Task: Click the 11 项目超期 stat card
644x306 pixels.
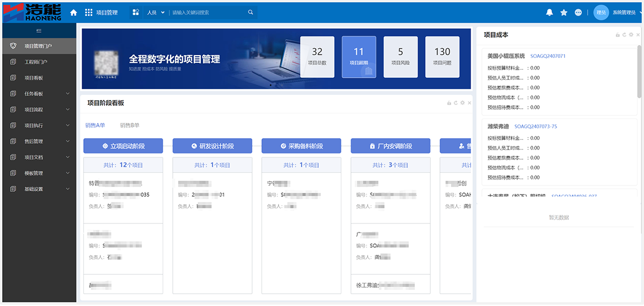Action: click(x=359, y=57)
